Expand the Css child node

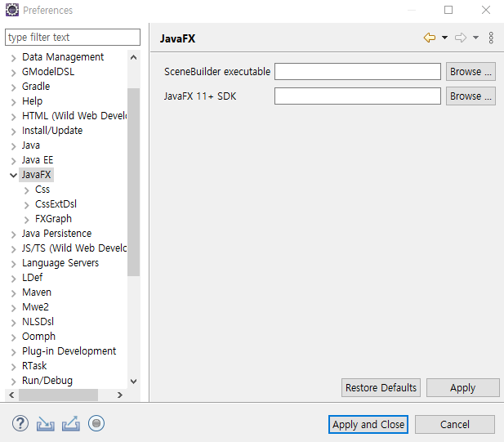pos(26,190)
